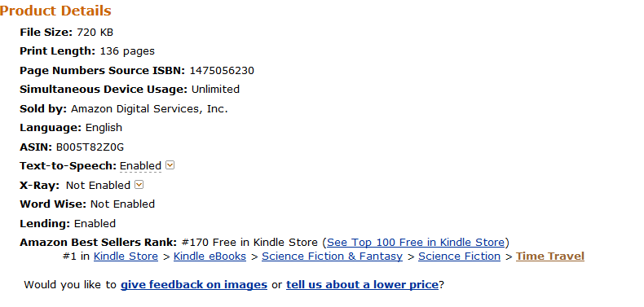Click the Product Details heading

point(55,11)
